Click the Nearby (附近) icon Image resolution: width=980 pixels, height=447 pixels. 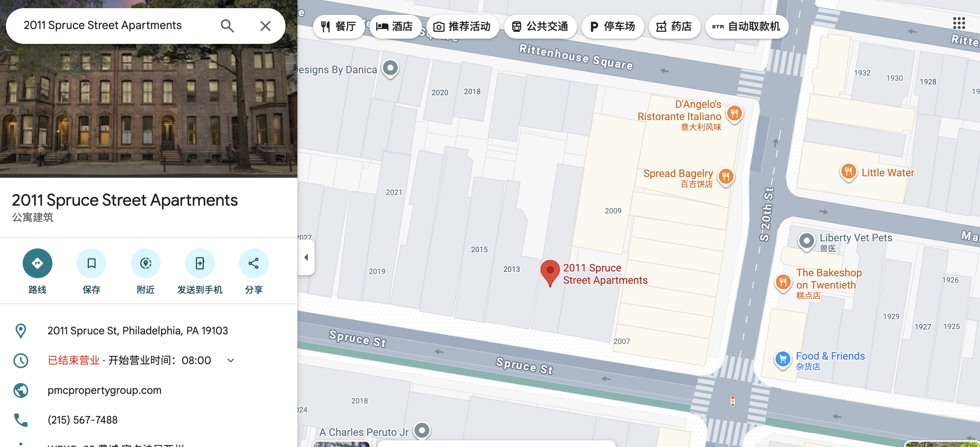145,263
